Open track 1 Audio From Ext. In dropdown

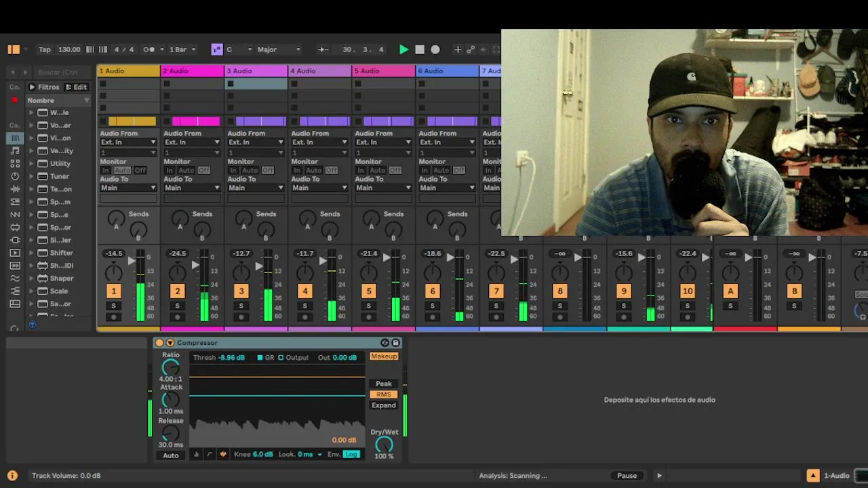pos(128,142)
